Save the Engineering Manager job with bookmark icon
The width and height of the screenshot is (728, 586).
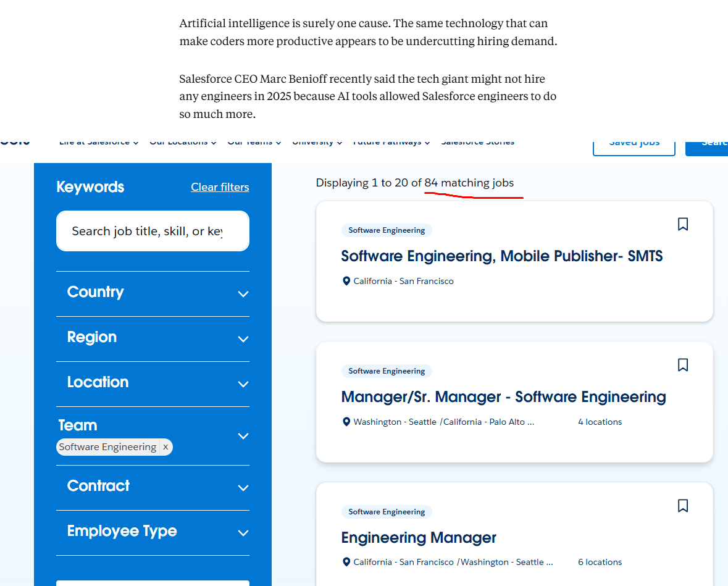point(682,506)
